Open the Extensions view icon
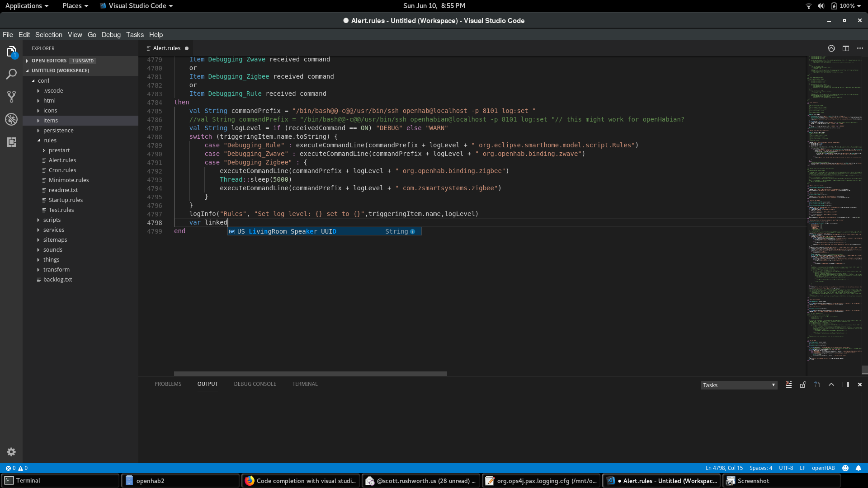This screenshot has width=868, height=488. (x=11, y=142)
